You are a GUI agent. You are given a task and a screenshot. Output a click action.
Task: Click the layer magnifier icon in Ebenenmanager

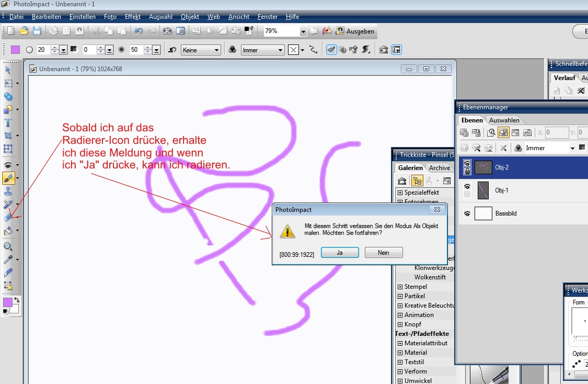coord(491,132)
